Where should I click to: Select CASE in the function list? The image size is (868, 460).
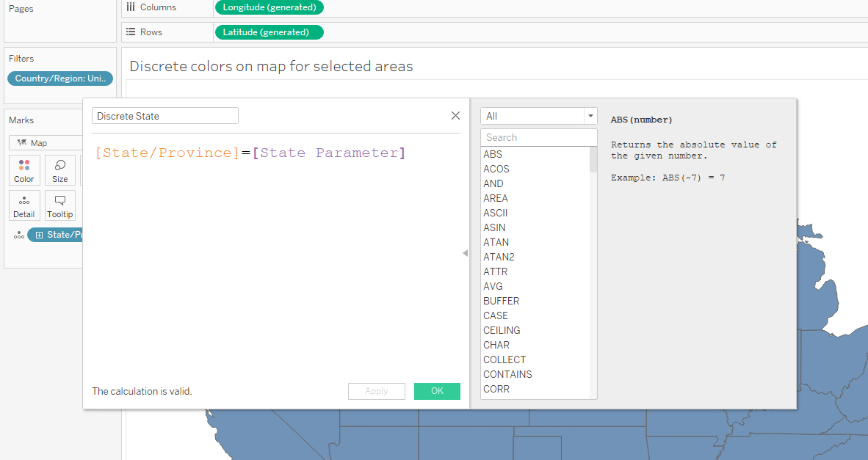point(496,315)
